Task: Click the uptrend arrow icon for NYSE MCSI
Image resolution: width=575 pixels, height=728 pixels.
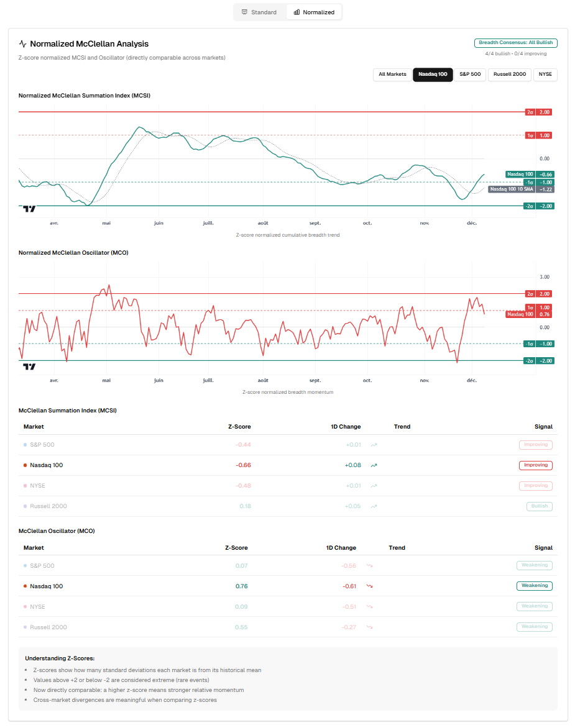Action: 374,486
